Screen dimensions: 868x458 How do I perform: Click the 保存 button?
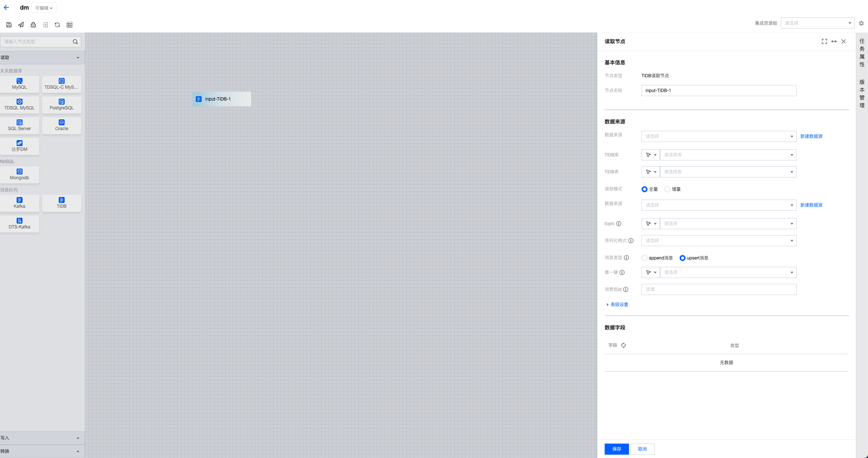pos(616,449)
